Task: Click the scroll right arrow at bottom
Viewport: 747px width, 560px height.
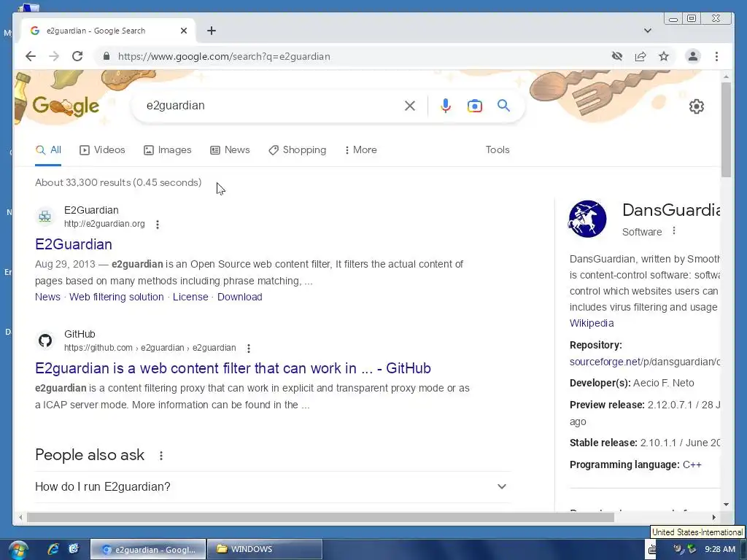Action: pyautogui.click(x=713, y=517)
